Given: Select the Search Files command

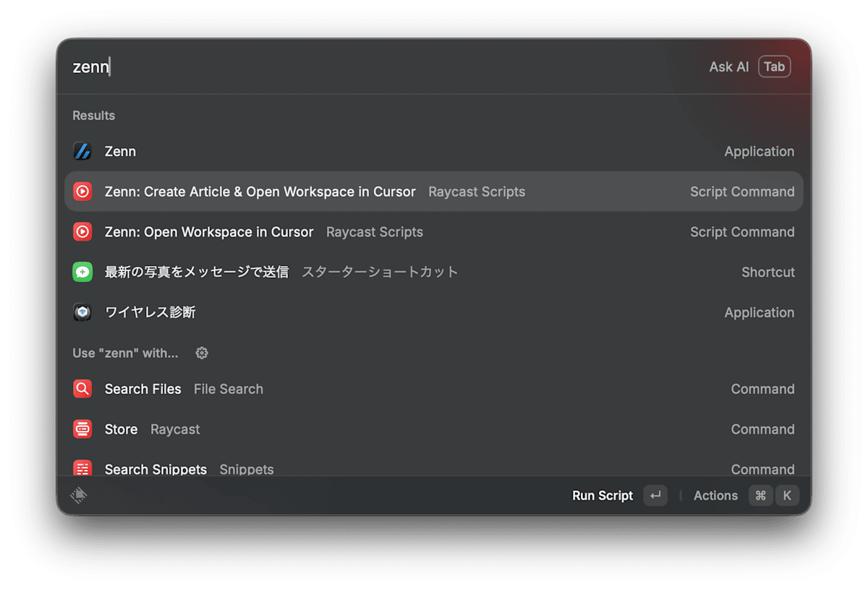Looking at the screenshot, I should pyautogui.click(x=434, y=389).
